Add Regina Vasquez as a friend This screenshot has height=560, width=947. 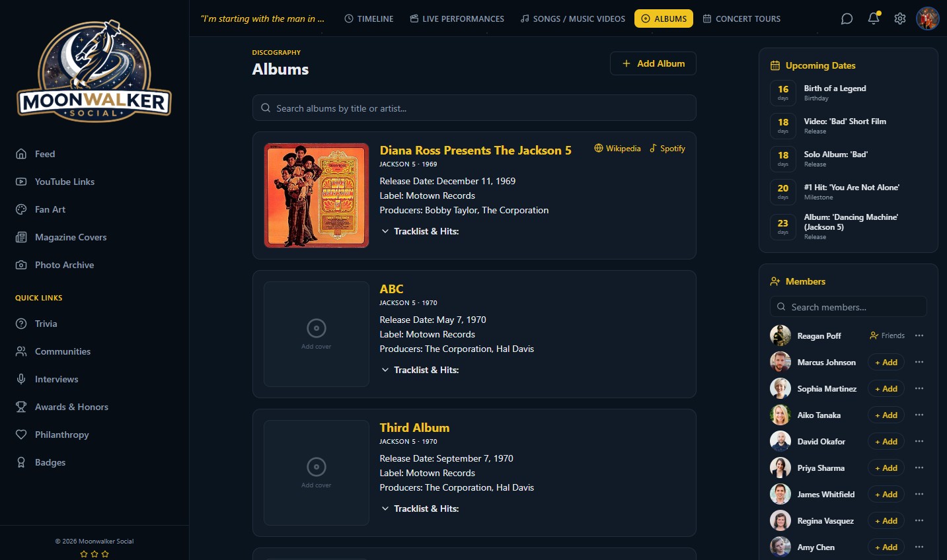(886, 521)
